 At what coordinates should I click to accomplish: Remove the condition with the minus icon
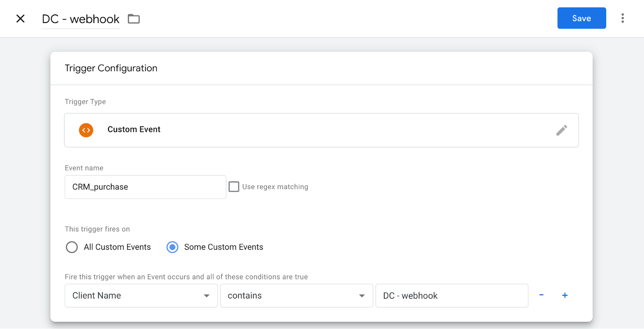click(541, 295)
